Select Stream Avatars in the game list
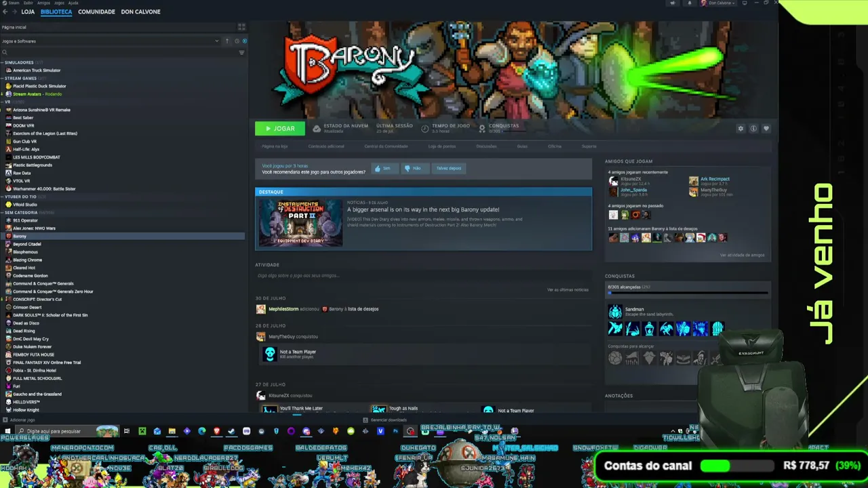 tap(37, 94)
